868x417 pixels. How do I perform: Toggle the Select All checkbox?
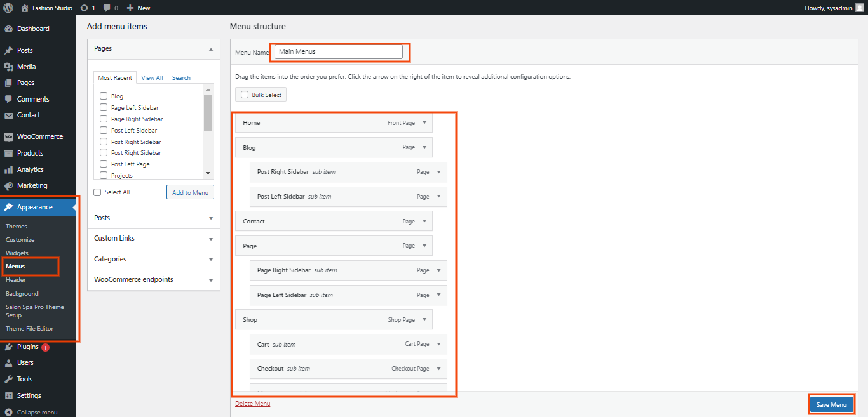click(x=97, y=192)
